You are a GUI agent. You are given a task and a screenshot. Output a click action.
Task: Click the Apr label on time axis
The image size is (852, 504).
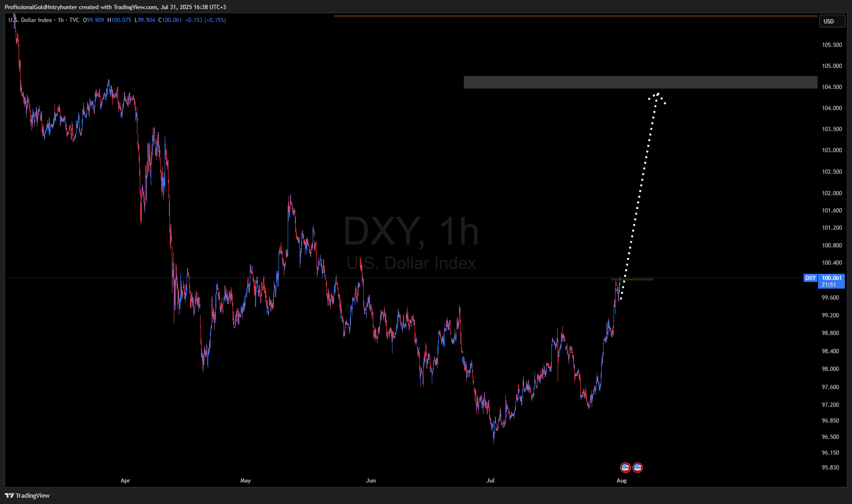point(125,481)
